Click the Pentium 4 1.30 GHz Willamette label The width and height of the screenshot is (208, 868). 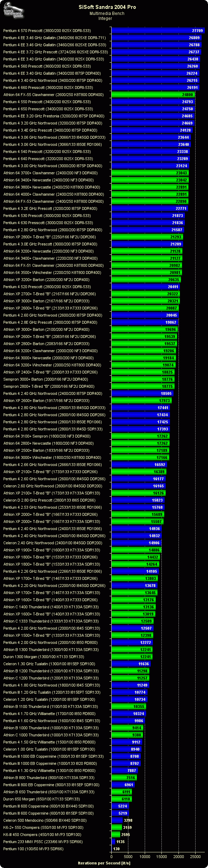[x=49, y=771]
